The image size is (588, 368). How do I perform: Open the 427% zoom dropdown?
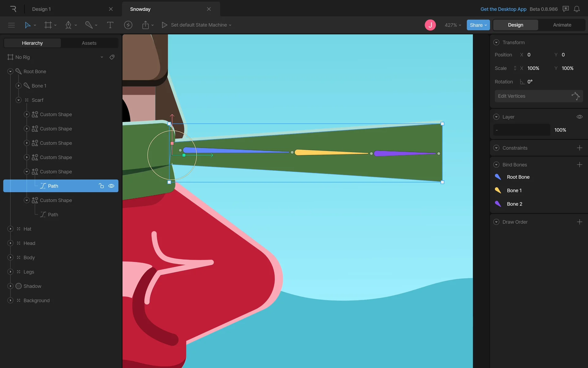coord(453,25)
